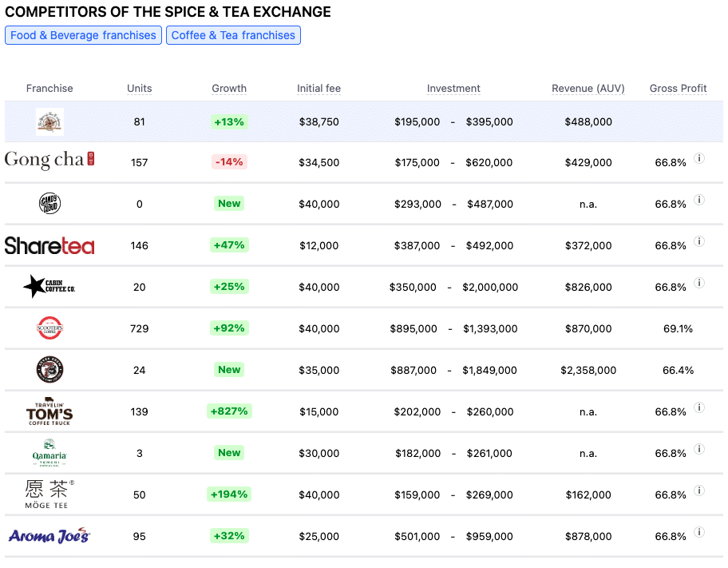Click the +13% growth badge
728x568 pixels.
click(229, 121)
